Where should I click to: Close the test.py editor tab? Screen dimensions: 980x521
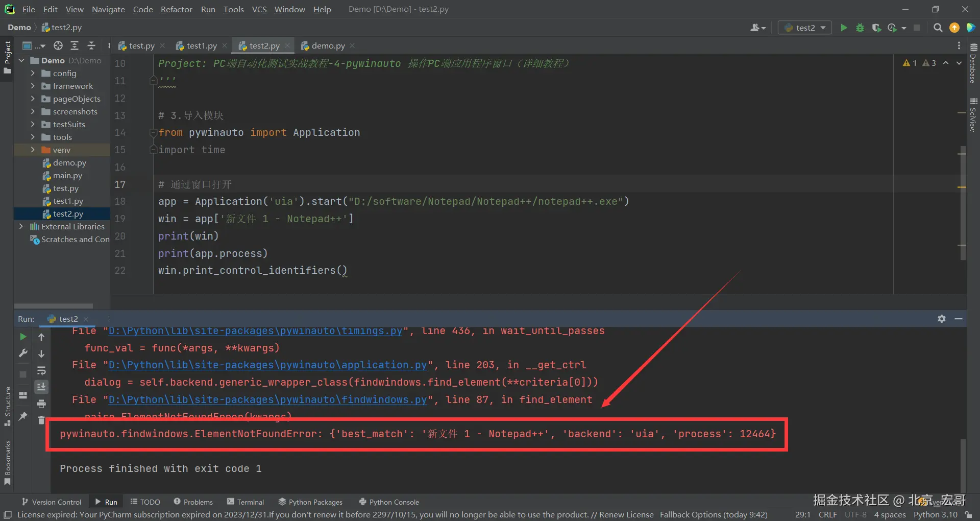(x=162, y=45)
